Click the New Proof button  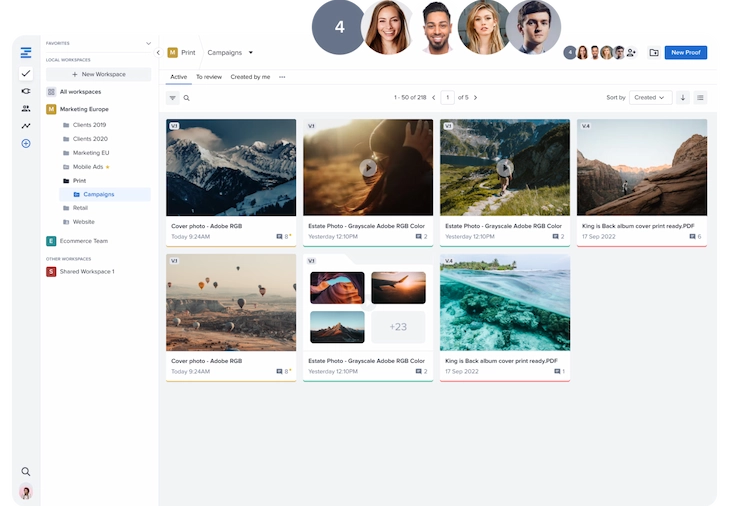coord(685,52)
